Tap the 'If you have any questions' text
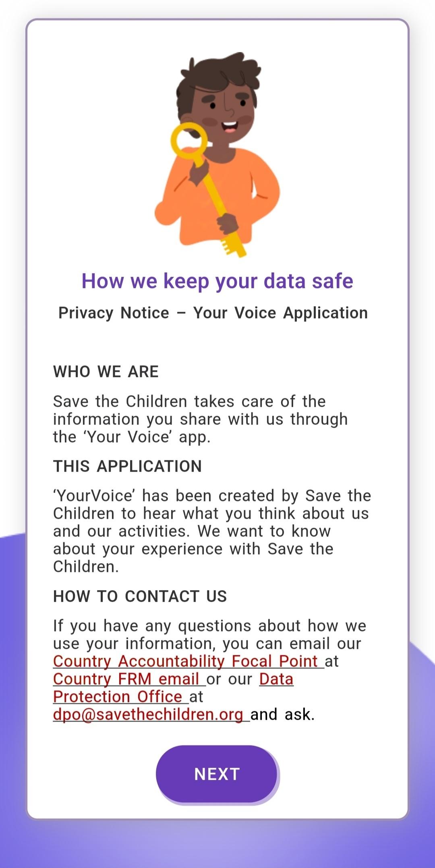 point(210,635)
